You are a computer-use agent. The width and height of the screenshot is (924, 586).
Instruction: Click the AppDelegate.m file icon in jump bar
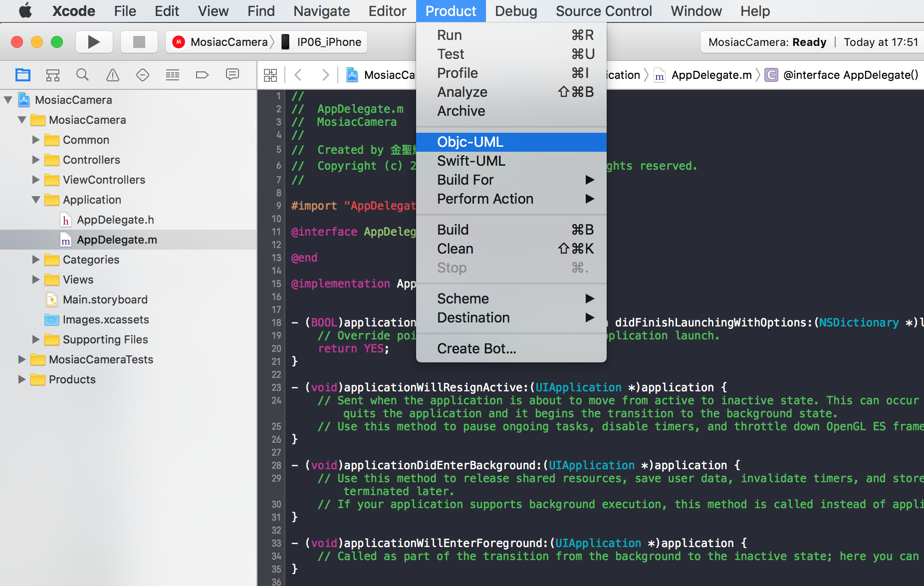click(660, 75)
